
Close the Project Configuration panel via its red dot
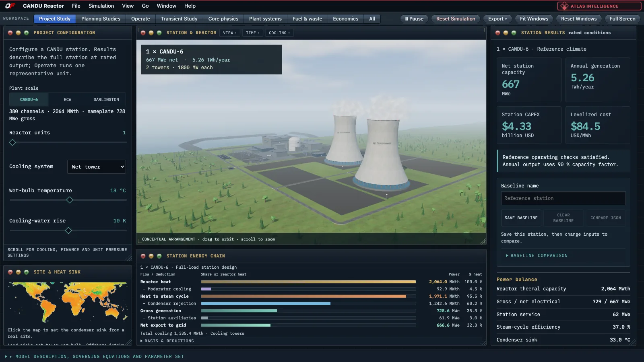pyautogui.click(x=10, y=33)
